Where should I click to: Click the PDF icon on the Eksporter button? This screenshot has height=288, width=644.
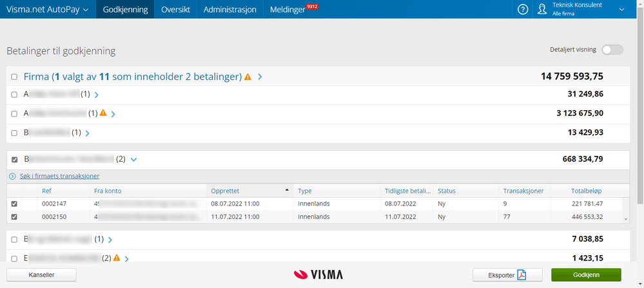[522, 275]
